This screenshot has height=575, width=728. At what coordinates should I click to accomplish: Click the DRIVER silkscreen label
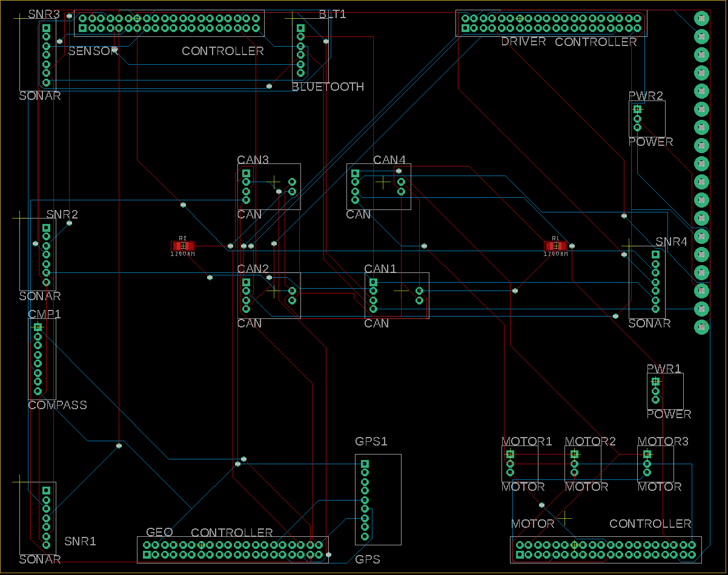523,41
